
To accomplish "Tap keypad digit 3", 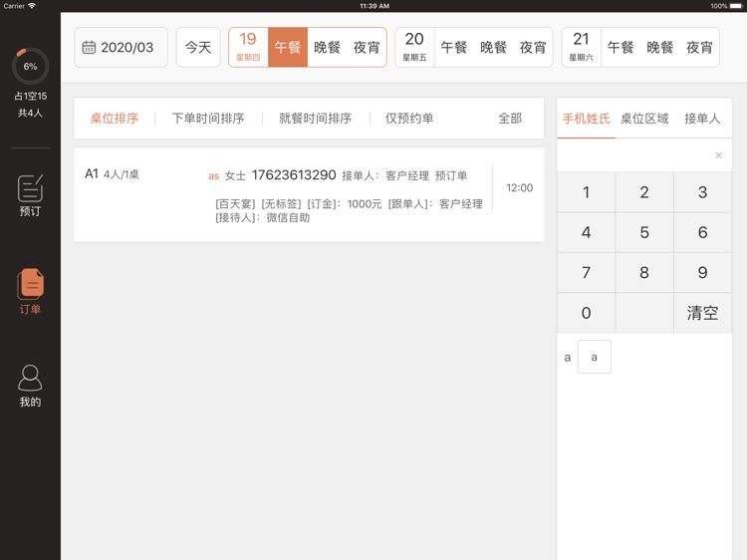I will pos(703,192).
